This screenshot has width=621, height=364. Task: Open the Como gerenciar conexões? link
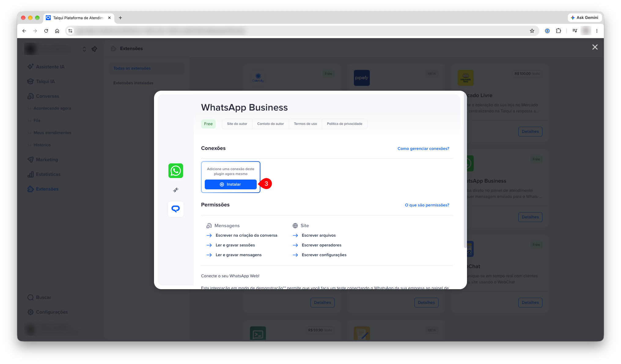point(423,149)
